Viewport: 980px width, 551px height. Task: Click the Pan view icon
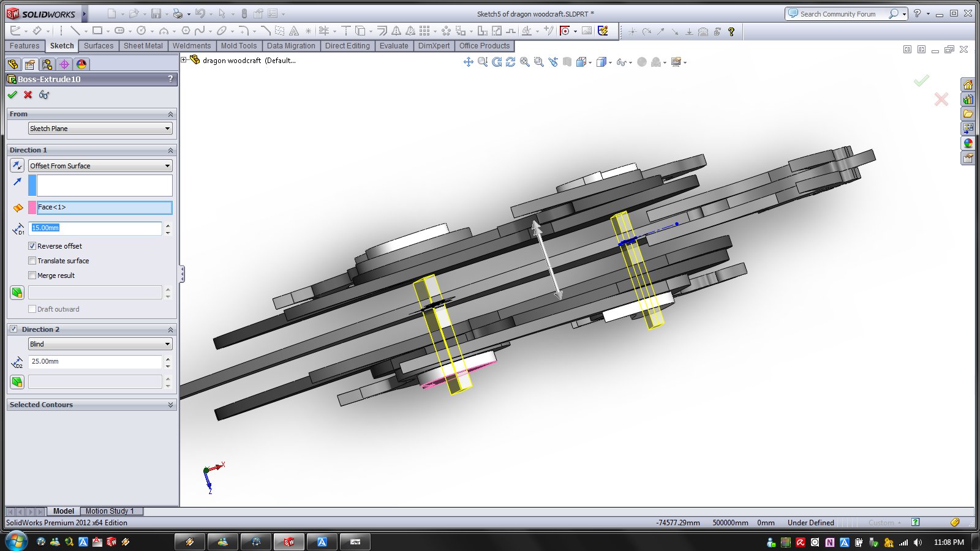tap(469, 62)
